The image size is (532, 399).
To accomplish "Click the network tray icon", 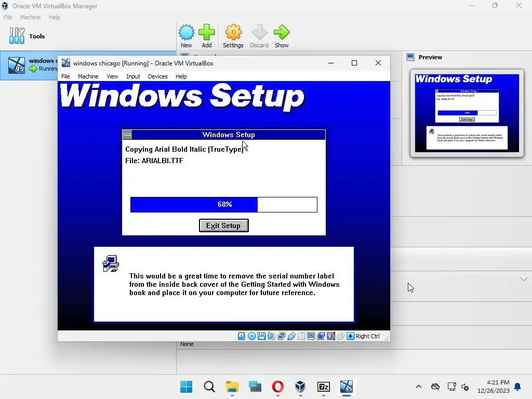I will (451, 387).
